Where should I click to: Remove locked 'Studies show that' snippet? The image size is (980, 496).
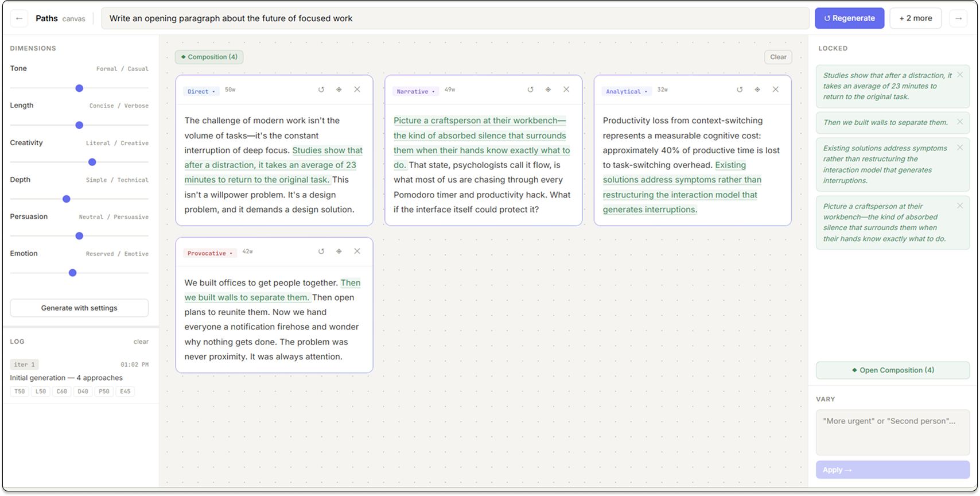point(960,75)
